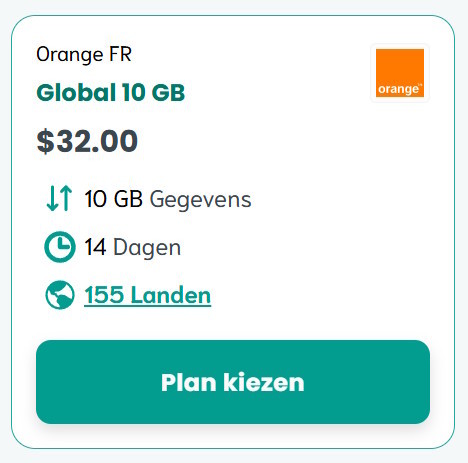The image size is (468, 463).
Task: Select the Global 10 GB plan title
Action: [110, 92]
